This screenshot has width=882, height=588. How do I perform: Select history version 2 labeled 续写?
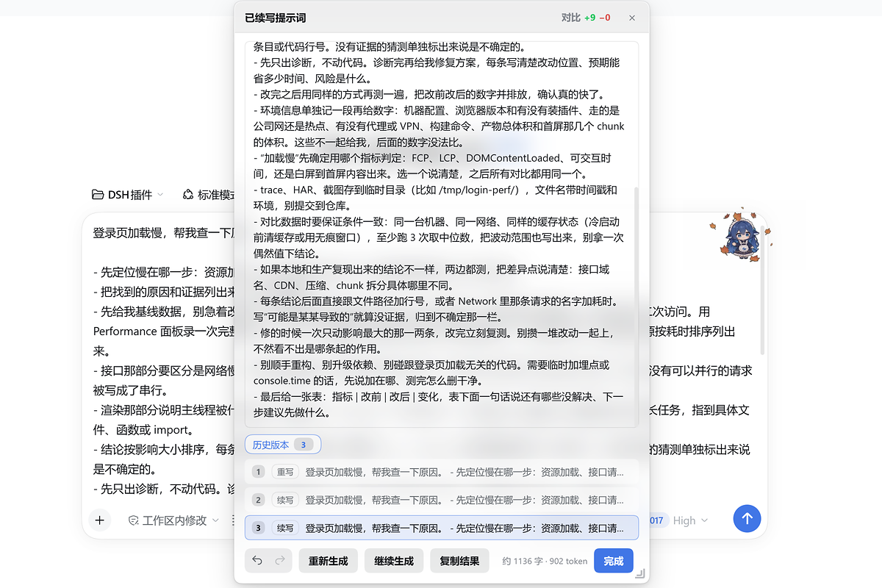tap(442, 500)
